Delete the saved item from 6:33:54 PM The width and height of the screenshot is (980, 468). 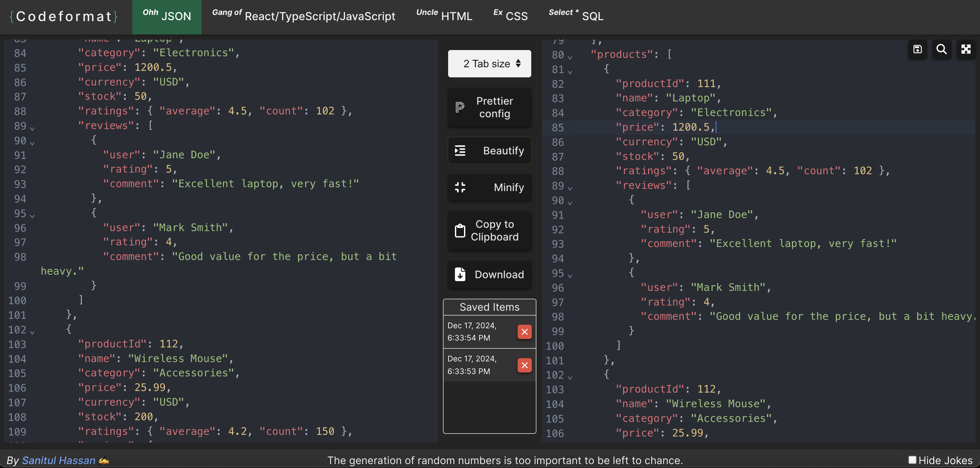pyautogui.click(x=525, y=332)
